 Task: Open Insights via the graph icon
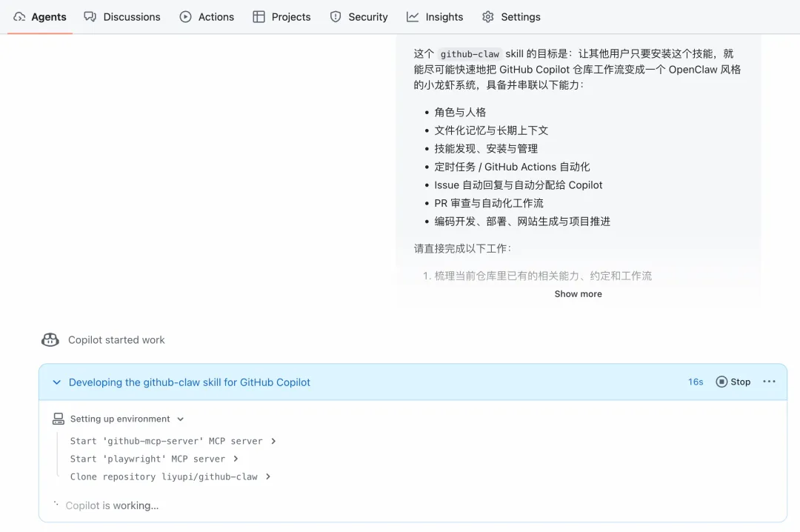pos(411,16)
